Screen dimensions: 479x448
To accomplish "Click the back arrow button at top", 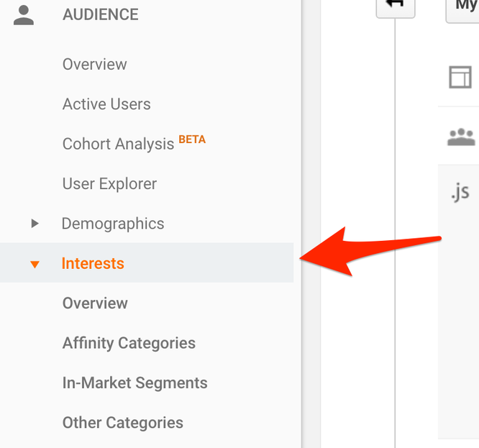I will coord(396,6).
